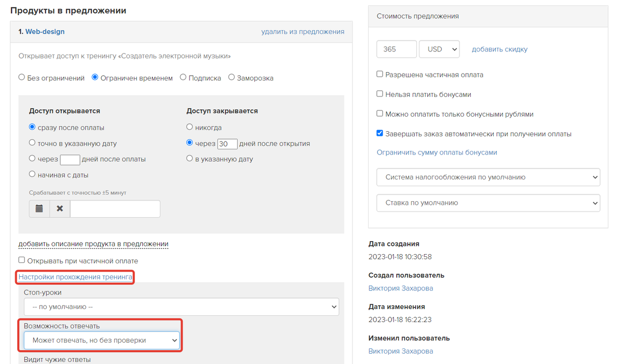The height and width of the screenshot is (364, 623).
Task: Toggle 'Открывать при частичной оплате' checkbox
Action: 22,260
